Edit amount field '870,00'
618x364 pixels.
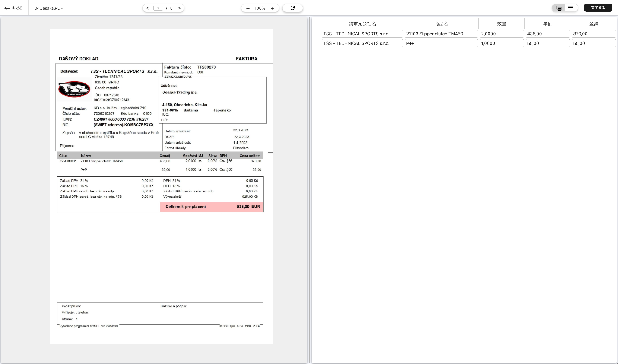point(594,34)
